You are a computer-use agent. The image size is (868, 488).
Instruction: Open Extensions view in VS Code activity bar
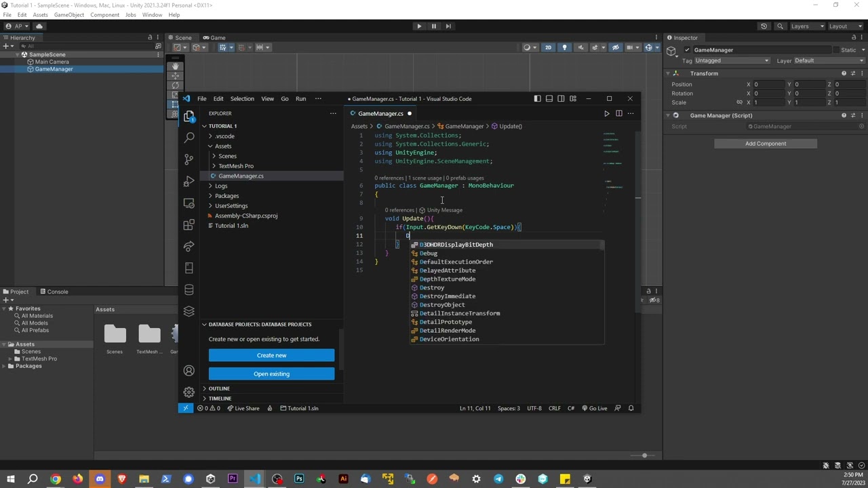[189, 224]
